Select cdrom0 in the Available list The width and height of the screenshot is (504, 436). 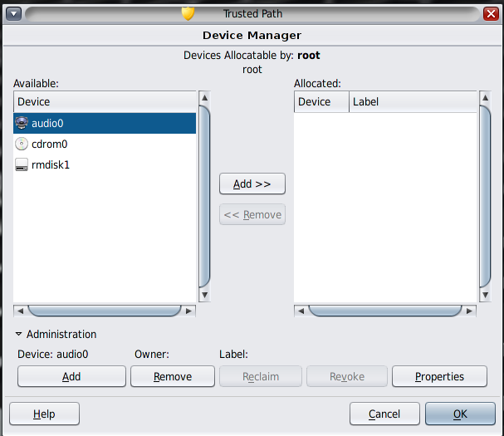click(105, 144)
